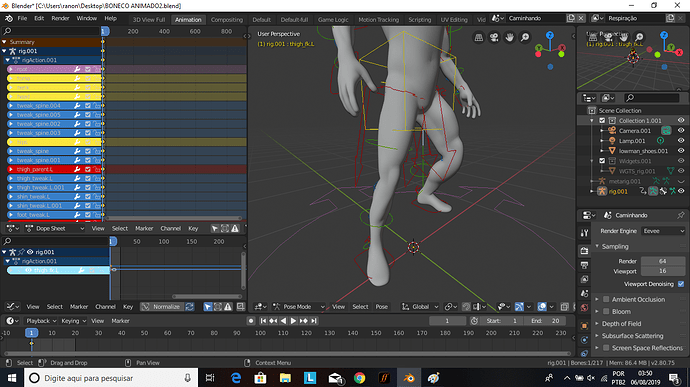Open the Render Engine Eevee dropdown
This screenshot has height=387, width=690.
point(663,231)
